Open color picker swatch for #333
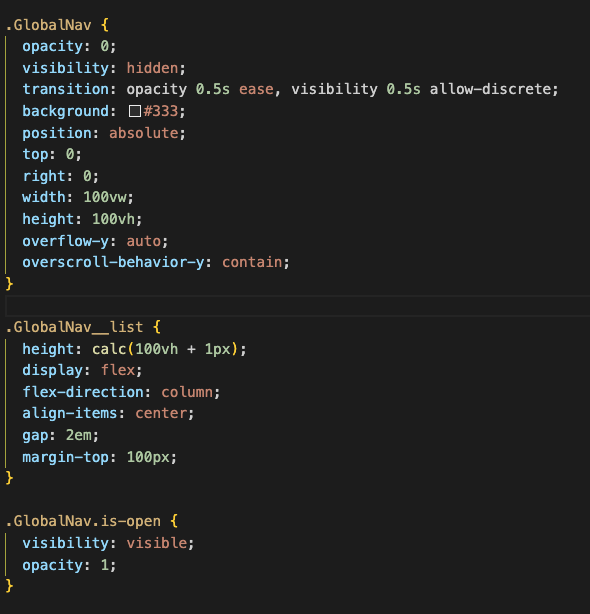This screenshot has width=590, height=614. [x=135, y=111]
